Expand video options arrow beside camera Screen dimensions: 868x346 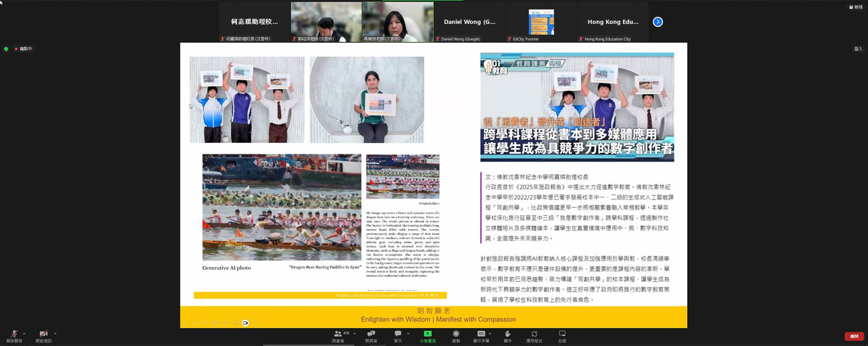(55, 333)
